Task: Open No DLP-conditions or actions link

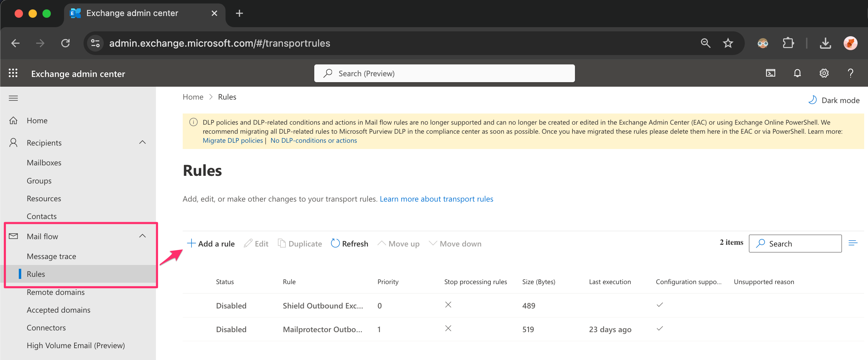Action: (x=314, y=140)
